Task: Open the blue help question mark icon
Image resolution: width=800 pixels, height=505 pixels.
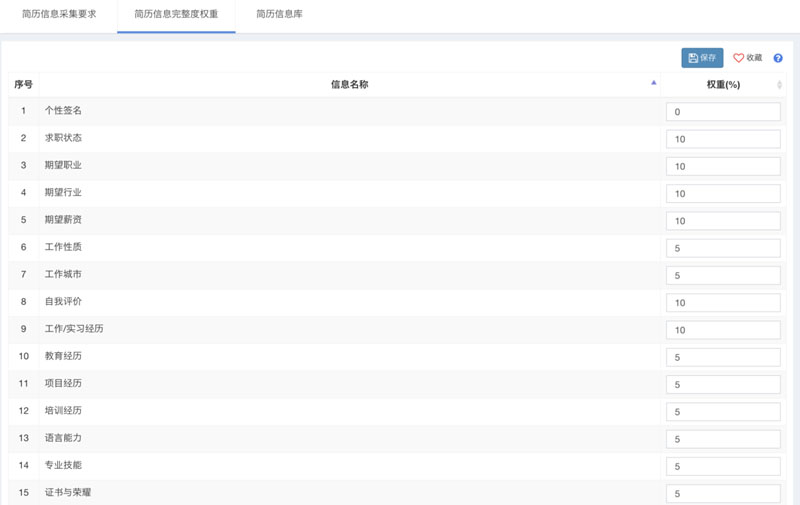Action: (x=778, y=58)
